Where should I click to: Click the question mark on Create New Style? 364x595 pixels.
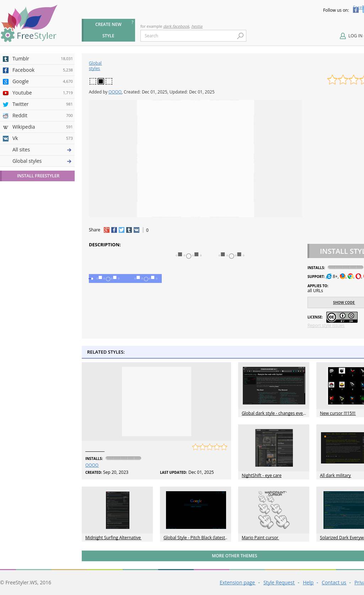[132, 22]
